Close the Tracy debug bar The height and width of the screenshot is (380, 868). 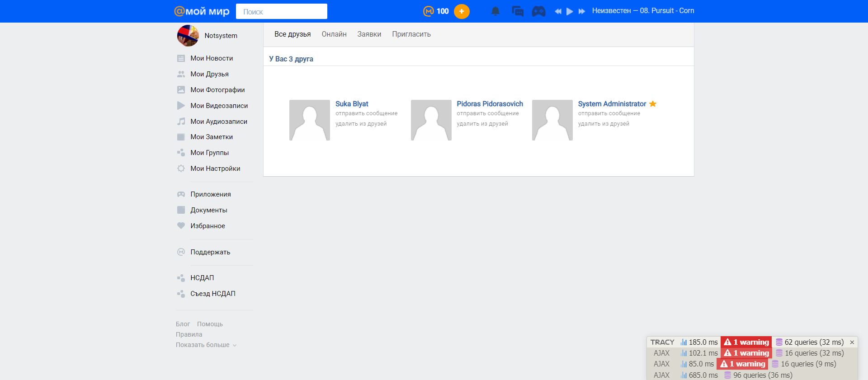[x=852, y=342]
